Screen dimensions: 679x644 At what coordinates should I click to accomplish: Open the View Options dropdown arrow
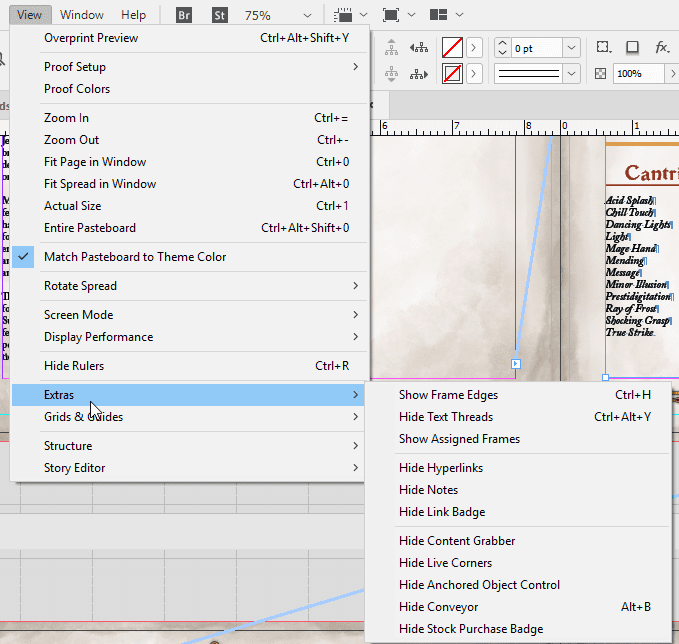coord(364,15)
